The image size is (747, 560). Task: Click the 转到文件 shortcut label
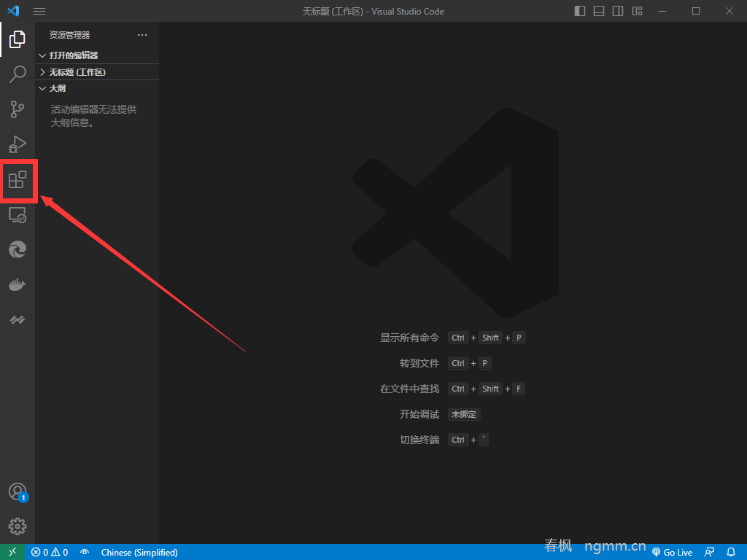pyautogui.click(x=419, y=363)
